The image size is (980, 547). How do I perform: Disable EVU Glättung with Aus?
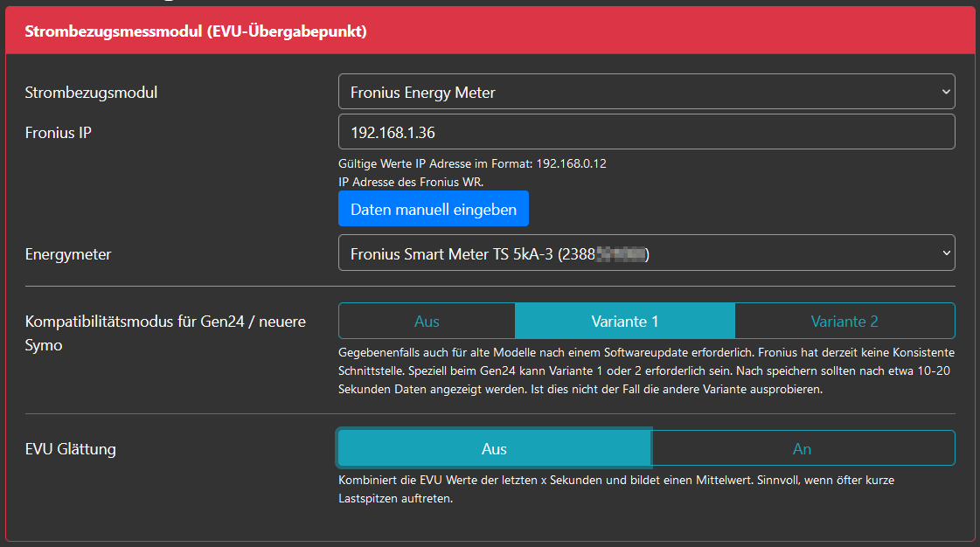494,448
